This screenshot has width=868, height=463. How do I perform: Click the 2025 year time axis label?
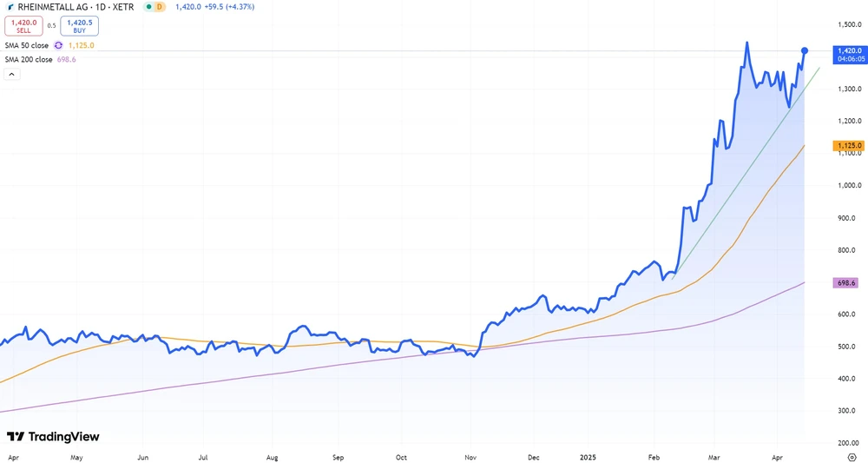tap(588, 458)
